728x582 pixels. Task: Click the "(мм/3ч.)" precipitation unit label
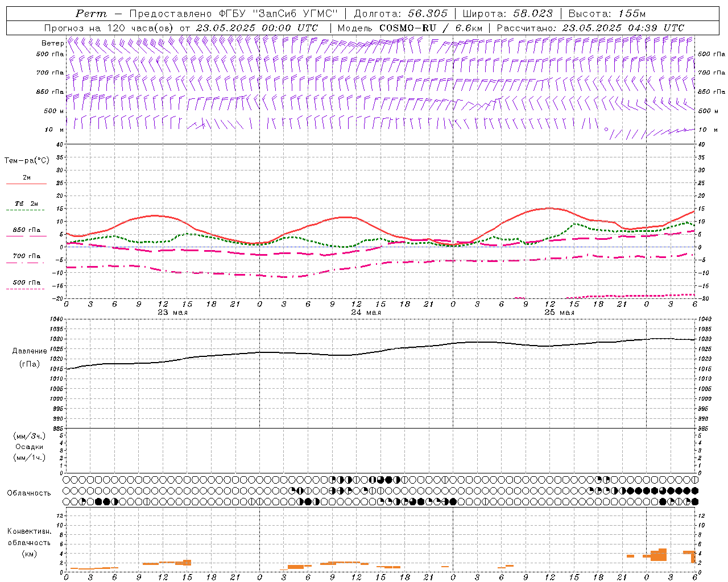pyautogui.click(x=30, y=436)
